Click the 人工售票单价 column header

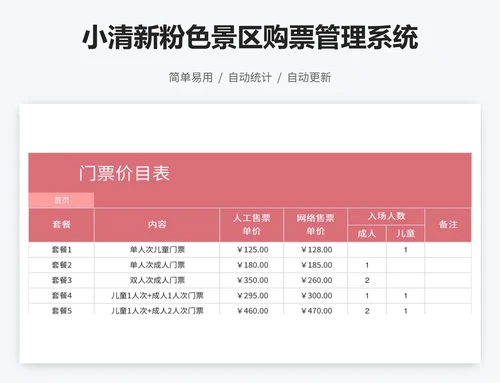[x=252, y=225]
